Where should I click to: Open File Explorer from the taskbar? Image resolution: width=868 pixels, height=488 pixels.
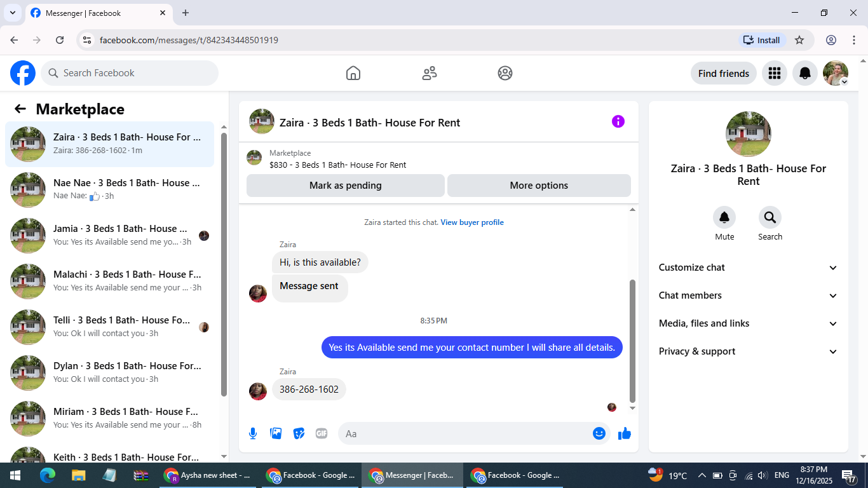coord(78,475)
